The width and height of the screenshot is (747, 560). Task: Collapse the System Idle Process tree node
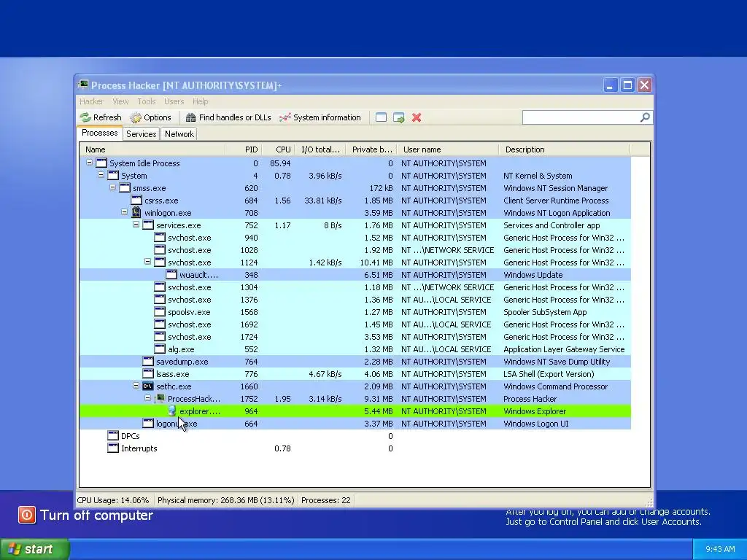(x=89, y=163)
